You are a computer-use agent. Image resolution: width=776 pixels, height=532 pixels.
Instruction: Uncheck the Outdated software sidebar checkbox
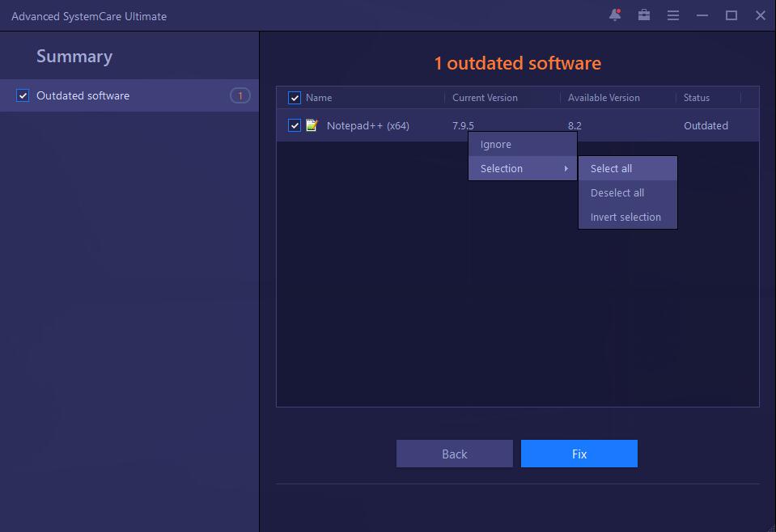(x=23, y=95)
